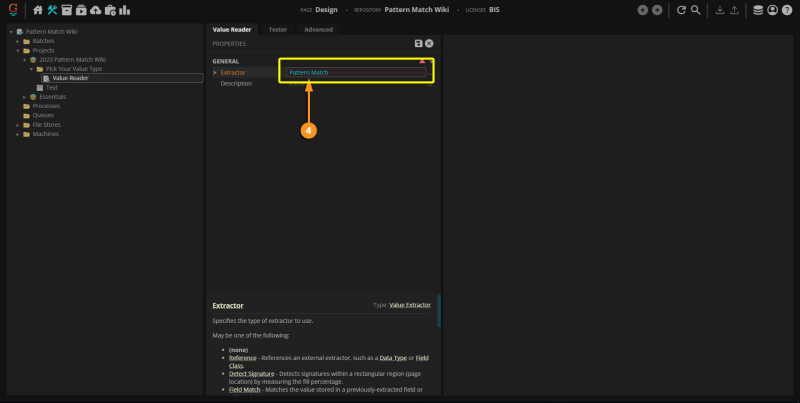Image resolution: width=800 pixels, height=403 pixels.
Task: Click the cloud upload toolbar icon
Action: click(x=95, y=10)
